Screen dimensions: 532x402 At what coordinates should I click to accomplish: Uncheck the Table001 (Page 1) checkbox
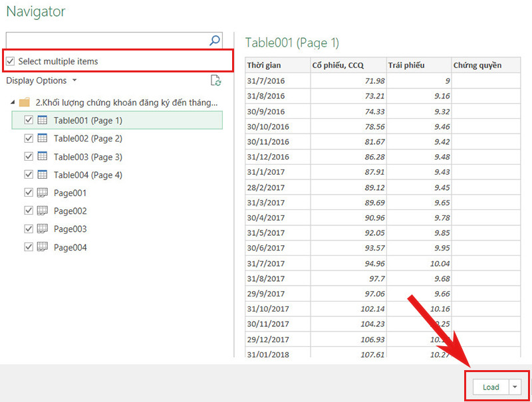click(x=28, y=120)
